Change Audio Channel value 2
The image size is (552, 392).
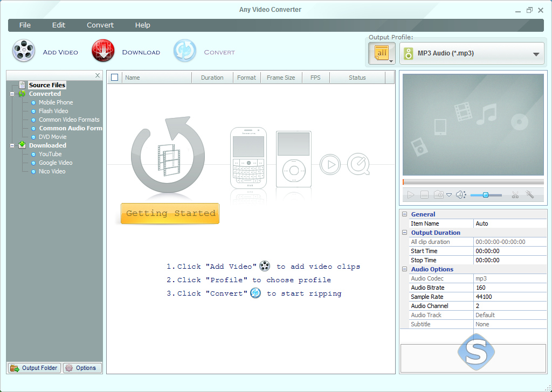(x=510, y=306)
